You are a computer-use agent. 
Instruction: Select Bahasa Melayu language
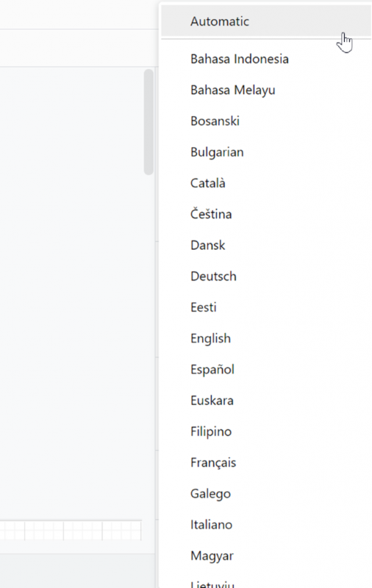click(x=266, y=90)
